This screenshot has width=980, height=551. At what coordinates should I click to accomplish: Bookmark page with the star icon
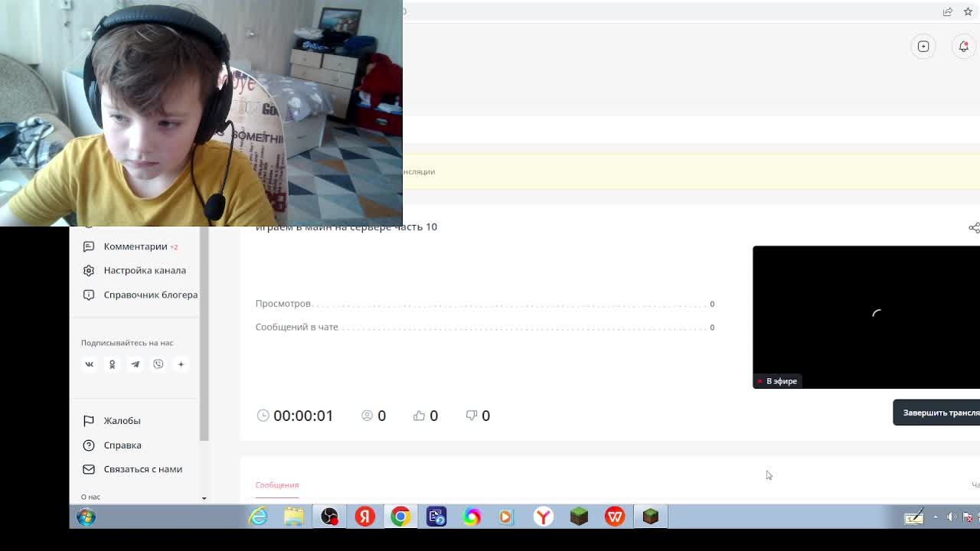[x=968, y=11]
